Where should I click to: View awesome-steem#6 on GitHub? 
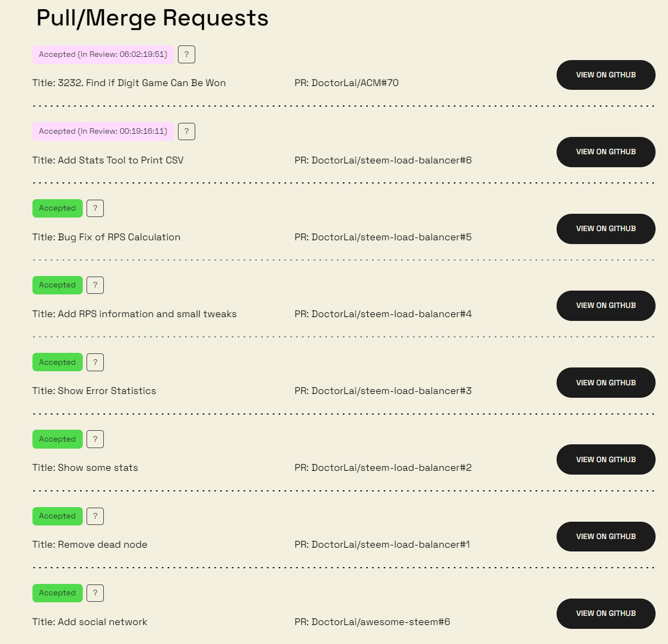[x=606, y=614]
